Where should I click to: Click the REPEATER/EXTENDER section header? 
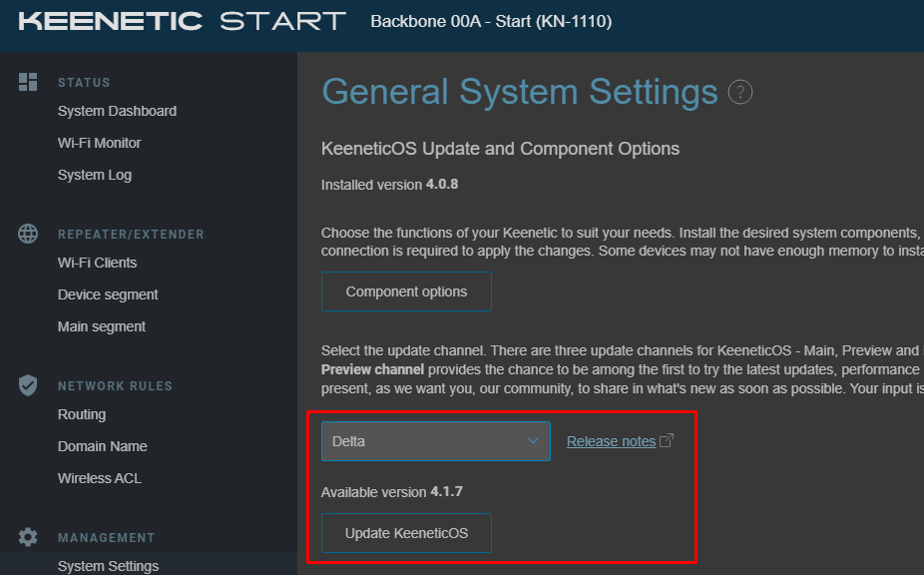tap(131, 235)
